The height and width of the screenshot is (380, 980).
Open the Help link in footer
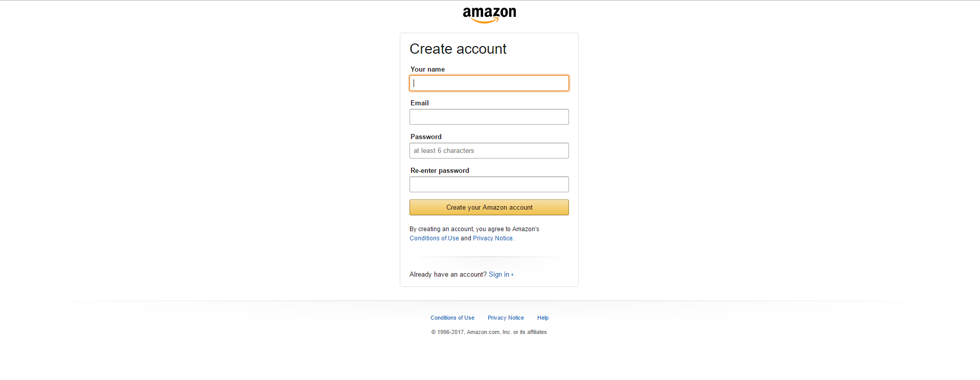click(x=543, y=318)
